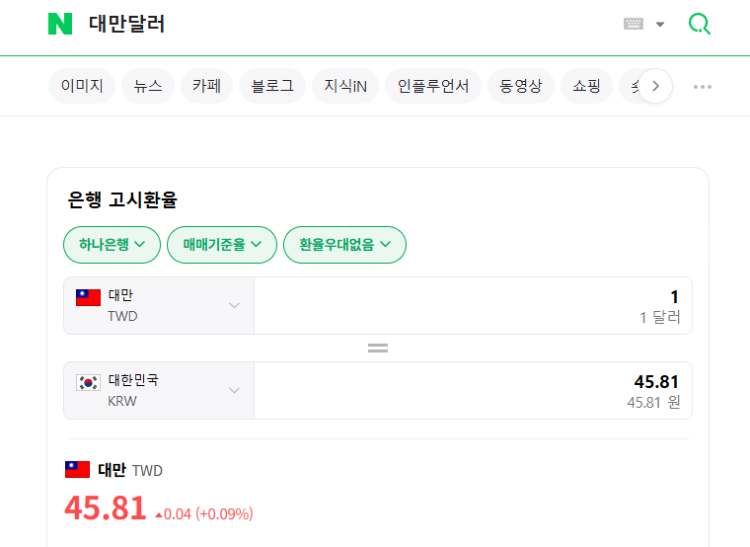Click the green Naver N logo
The height and width of the screenshot is (547, 750).
pyautogui.click(x=60, y=24)
